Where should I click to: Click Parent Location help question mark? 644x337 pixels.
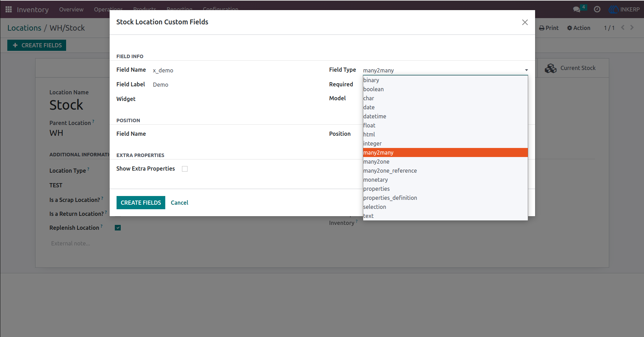(93, 121)
